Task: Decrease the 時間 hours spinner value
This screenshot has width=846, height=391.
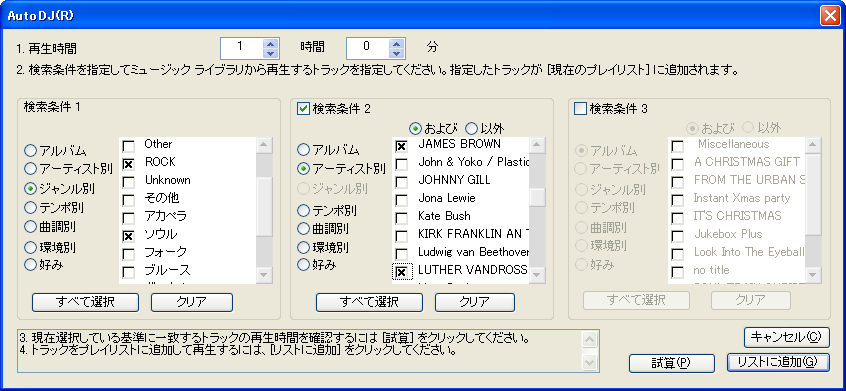Action: 271,53
